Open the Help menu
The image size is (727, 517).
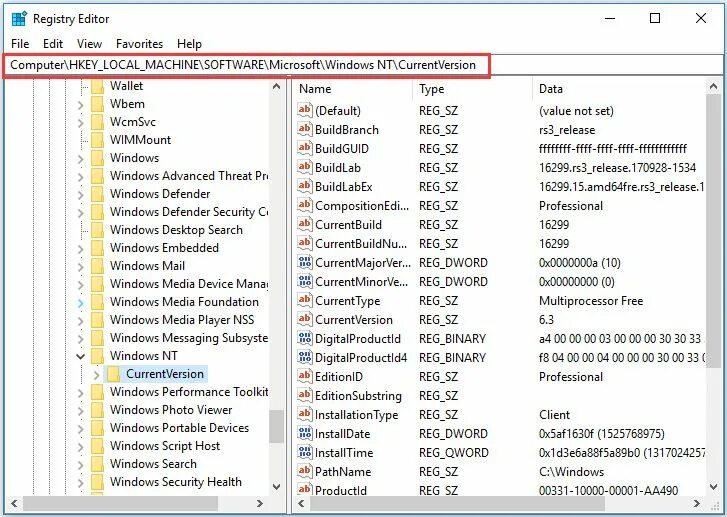click(189, 44)
